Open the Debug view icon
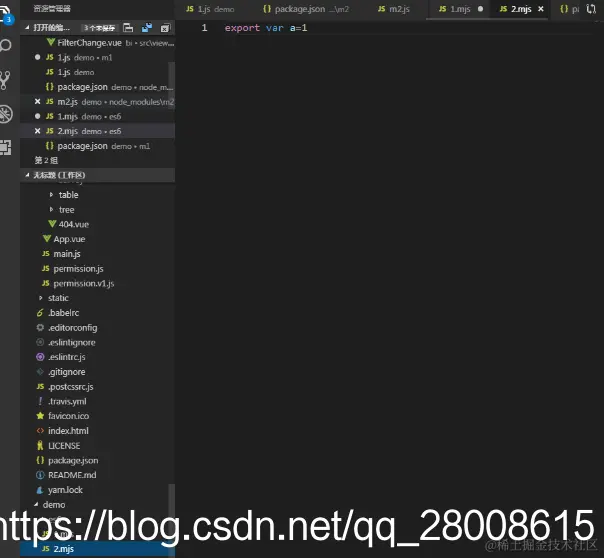Image resolution: width=604 pixels, height=558 pixels. [6, 114]
